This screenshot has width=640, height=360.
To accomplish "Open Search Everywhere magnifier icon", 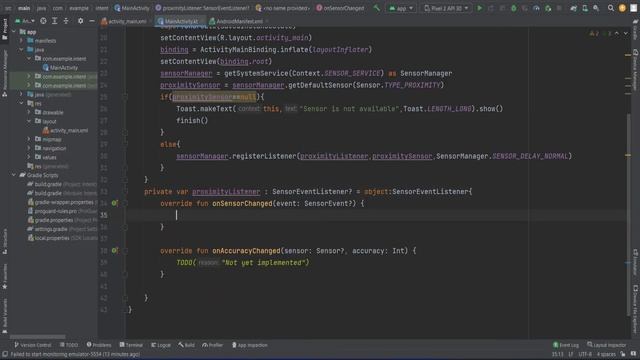I will 611,8.
